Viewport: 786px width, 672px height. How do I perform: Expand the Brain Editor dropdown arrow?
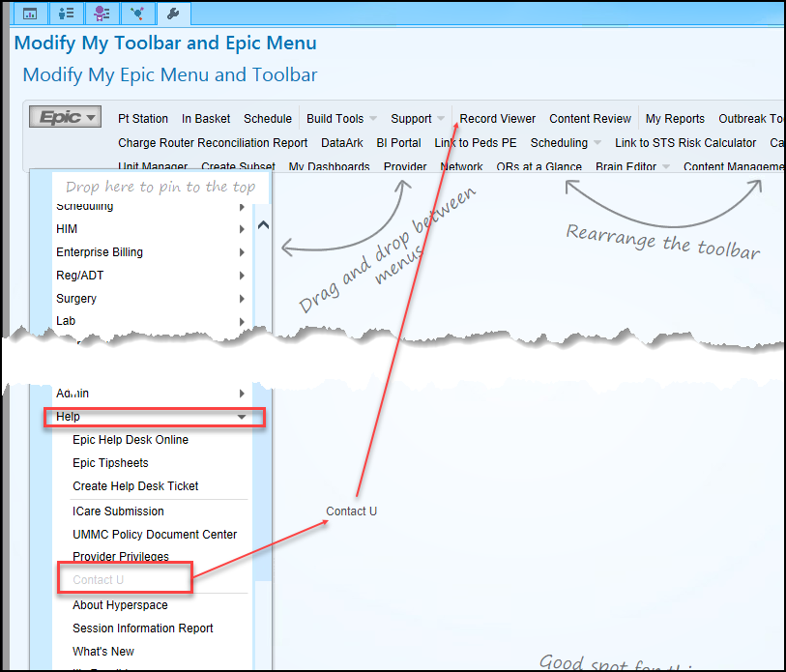pos(666,166)
